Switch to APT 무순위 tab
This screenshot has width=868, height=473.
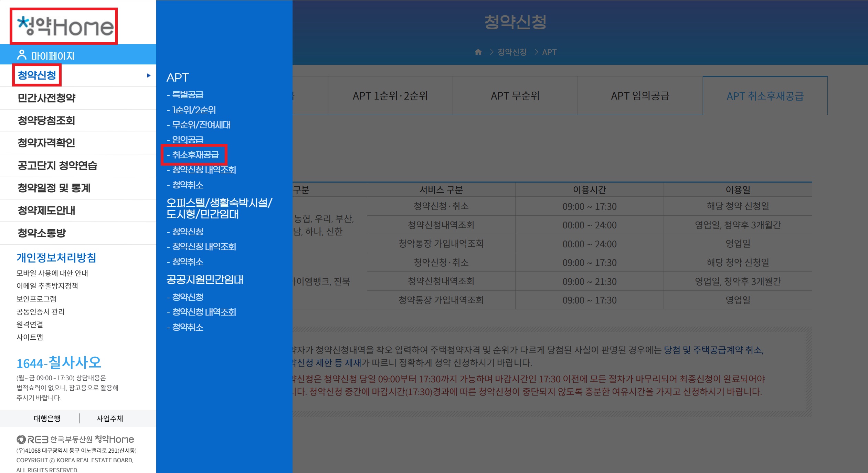tap(515, 96)
